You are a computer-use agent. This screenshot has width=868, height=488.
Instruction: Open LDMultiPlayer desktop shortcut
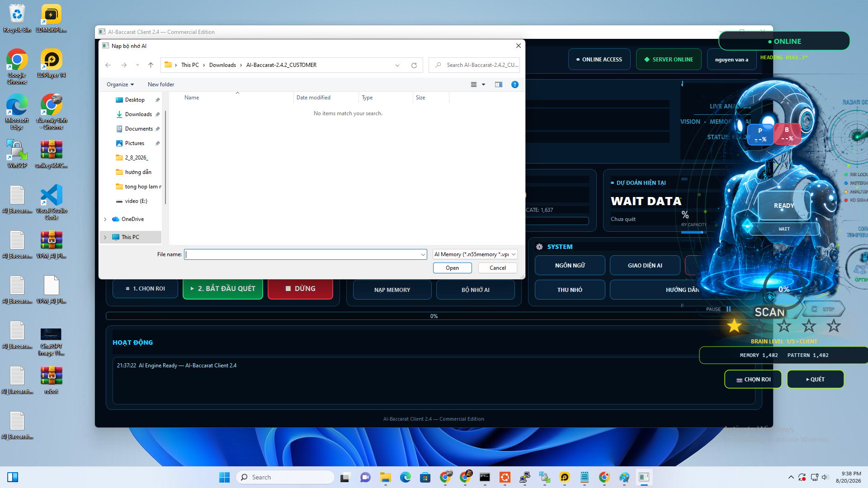[x=52, y=18]
